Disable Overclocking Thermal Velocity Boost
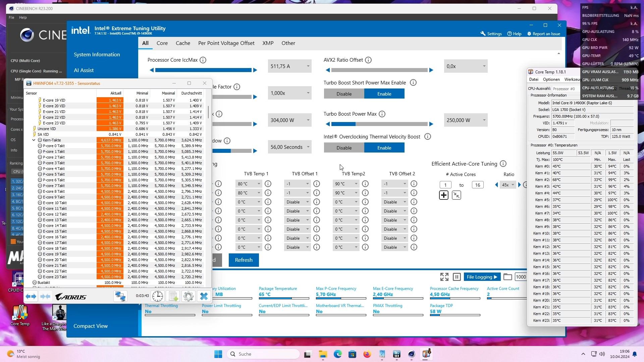 point(344,148)
